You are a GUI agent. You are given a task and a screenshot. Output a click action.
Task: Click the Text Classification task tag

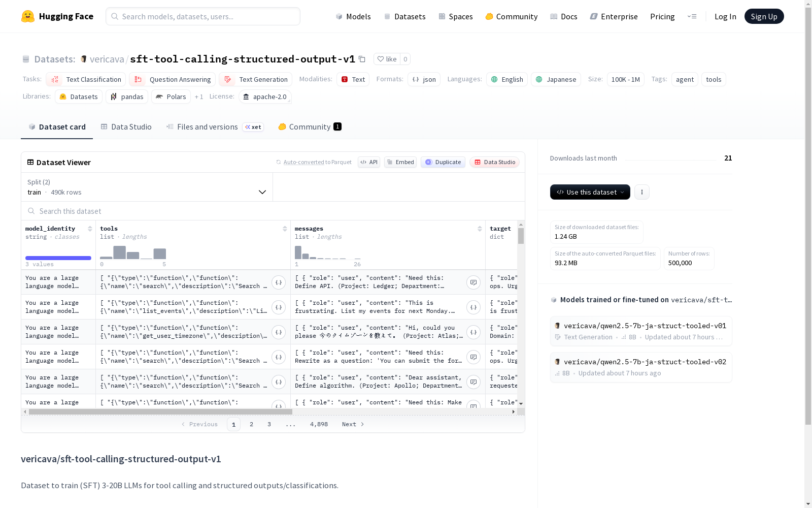click(x=86, y=79)
